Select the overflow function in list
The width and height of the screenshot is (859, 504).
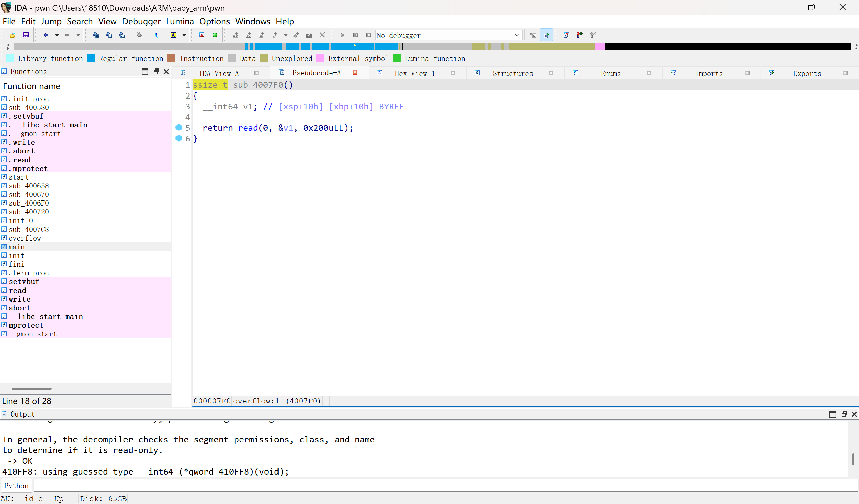pyautogui.click(x=24, y=238)
